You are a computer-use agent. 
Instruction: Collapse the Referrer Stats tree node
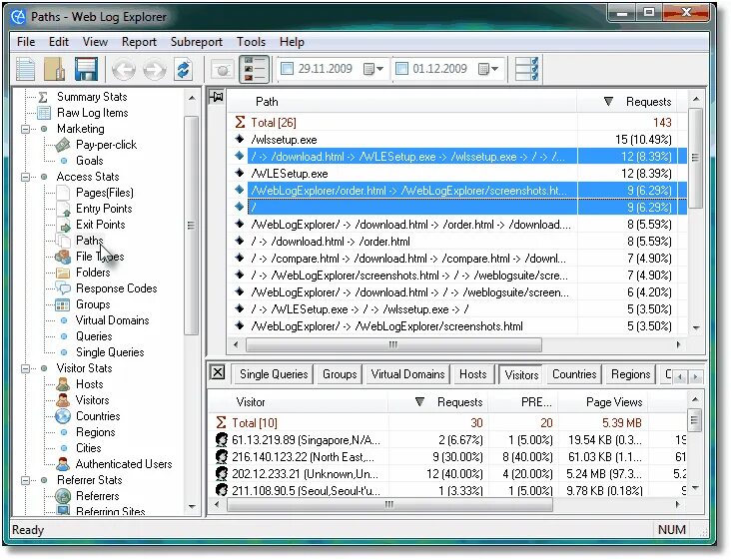coord(26,480)
